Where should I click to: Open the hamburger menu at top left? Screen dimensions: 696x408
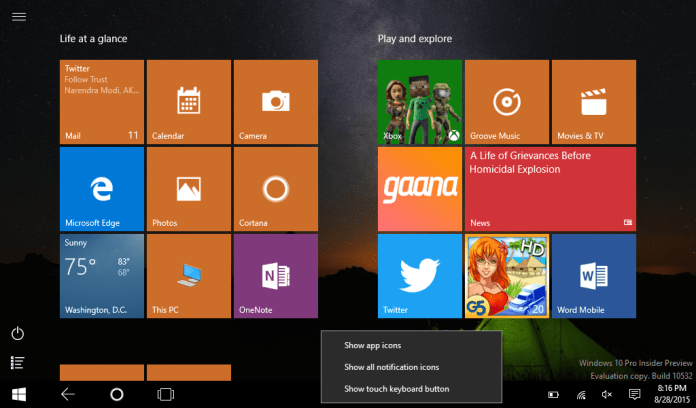click(x=19, y=17)
